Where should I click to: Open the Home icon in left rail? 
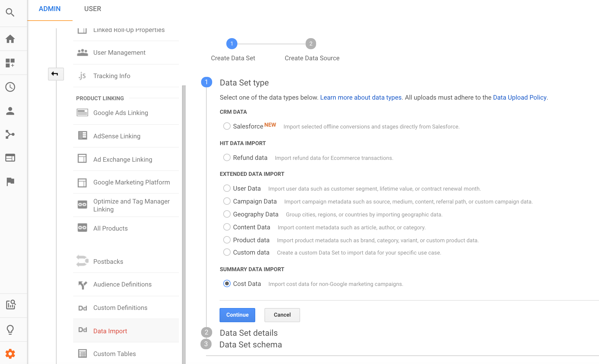pos(10,39)
